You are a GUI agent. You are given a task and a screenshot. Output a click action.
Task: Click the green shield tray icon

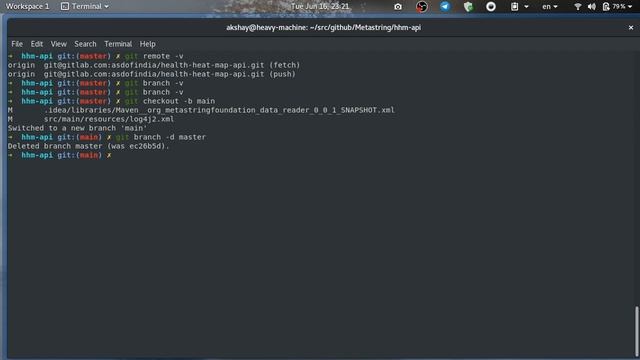pyautogui.click(x=468, y=7)
